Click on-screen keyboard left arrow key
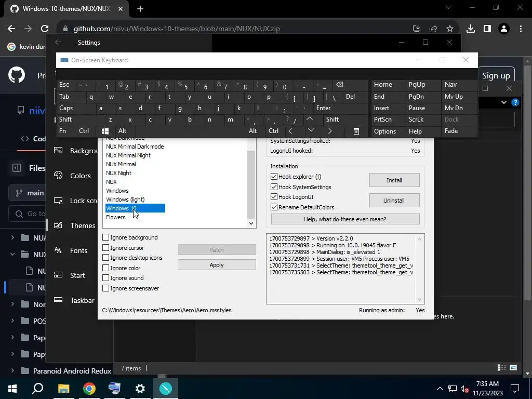This screenshot has width=532, height=399. [x=291, y=131]
